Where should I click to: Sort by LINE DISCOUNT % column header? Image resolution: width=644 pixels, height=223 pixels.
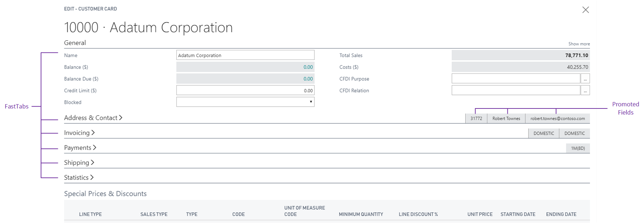tap(418, 214)
